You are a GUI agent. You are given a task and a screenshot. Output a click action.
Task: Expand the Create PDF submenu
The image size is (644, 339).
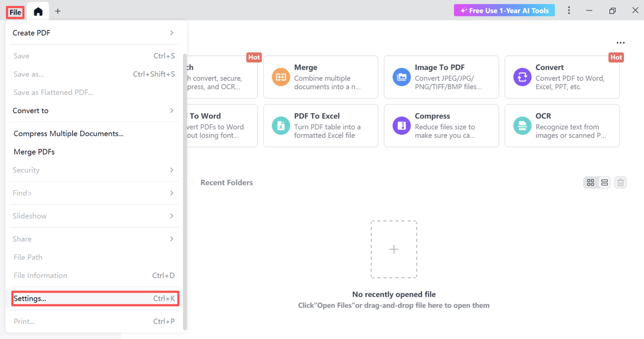point(93,33)
